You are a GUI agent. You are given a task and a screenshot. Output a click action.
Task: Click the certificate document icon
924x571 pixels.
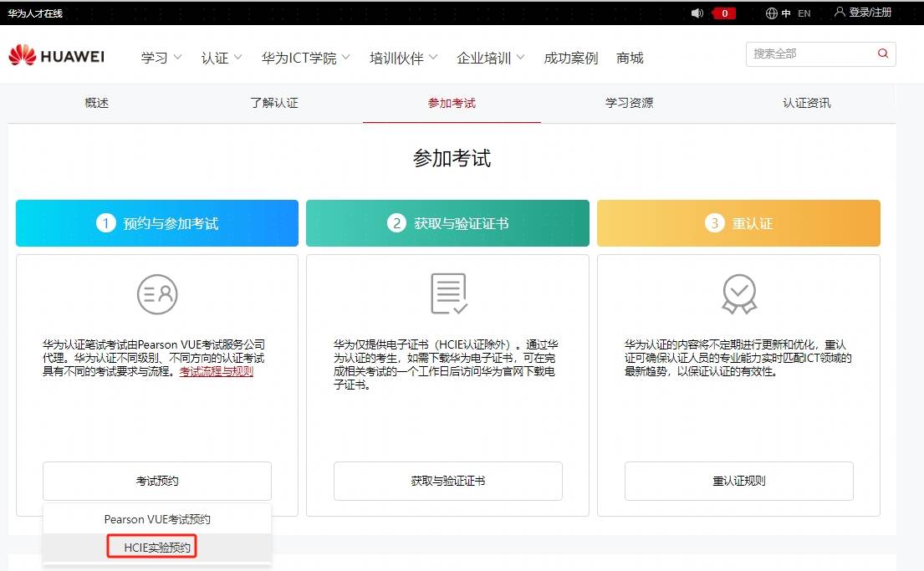pyautogui.click(x=448, y=293)
